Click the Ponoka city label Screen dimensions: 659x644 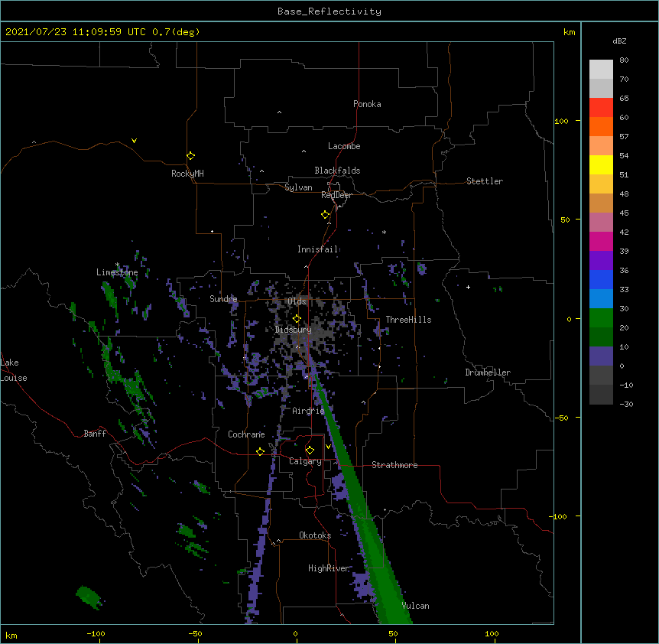[x=367, y=104]
